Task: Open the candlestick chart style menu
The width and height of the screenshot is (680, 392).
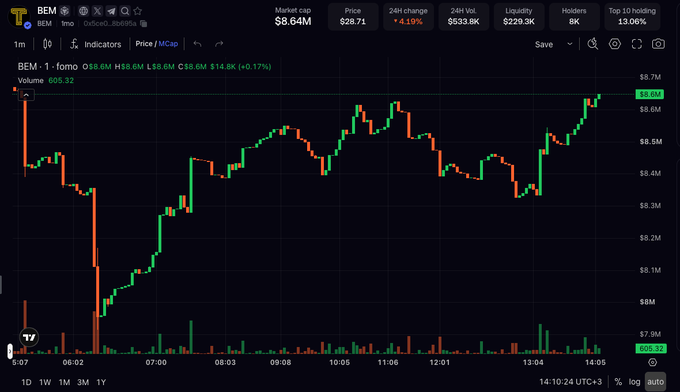Action: [x=47, y=44]
